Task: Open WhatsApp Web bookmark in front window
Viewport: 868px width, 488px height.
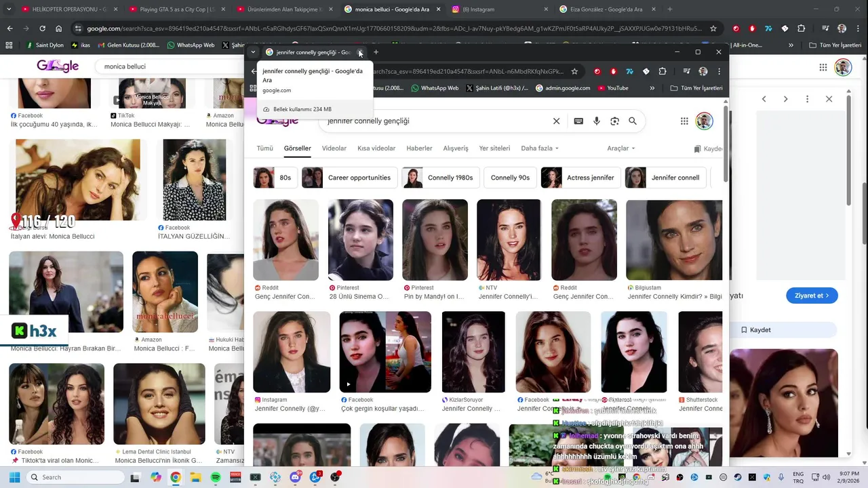Action: pos(435,88)
